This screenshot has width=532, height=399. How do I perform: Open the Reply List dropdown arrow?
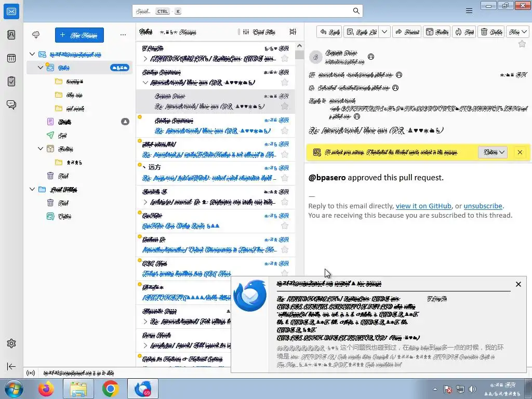pos(384,32)
